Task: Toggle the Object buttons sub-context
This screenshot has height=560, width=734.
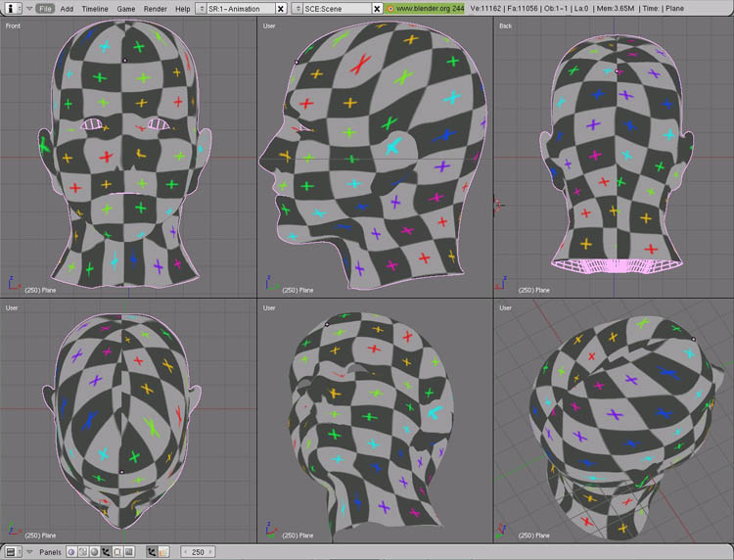Action: [152, 552]
